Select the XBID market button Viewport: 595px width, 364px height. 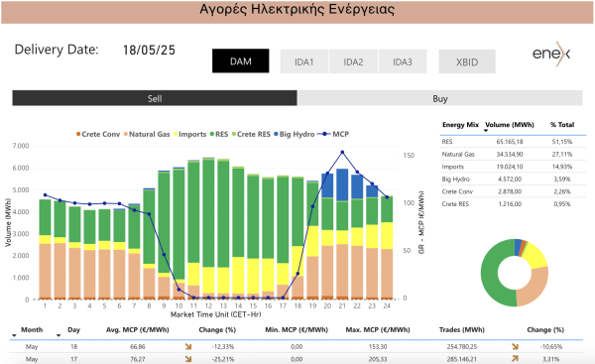tap(467, 61)
